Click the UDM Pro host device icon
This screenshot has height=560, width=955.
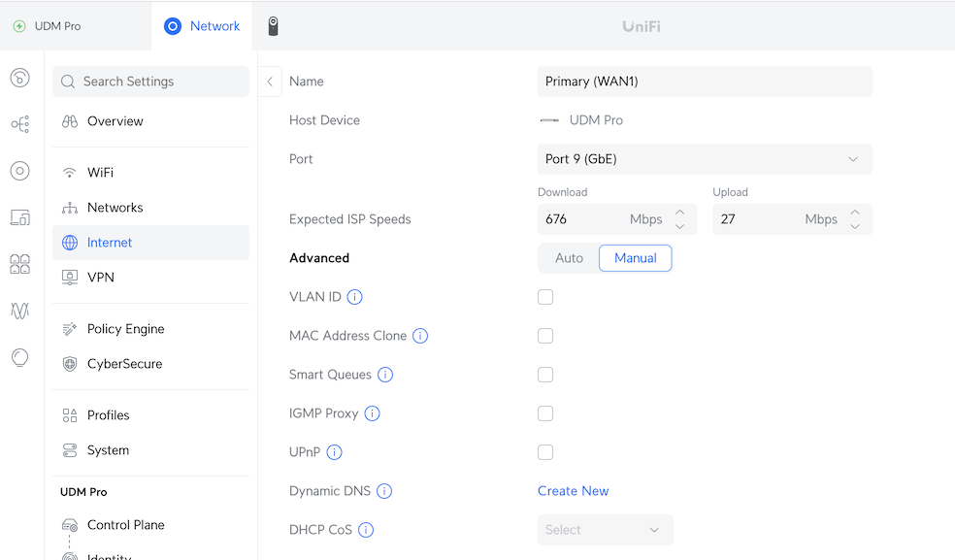(549, 120)
